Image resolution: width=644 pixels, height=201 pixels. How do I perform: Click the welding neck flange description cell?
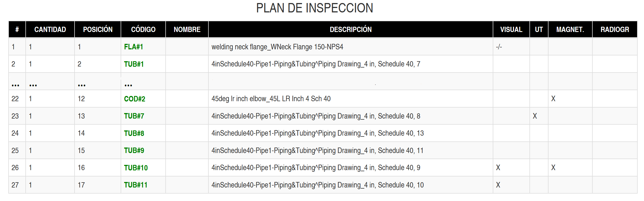pyautogui.click(x=277, y=47)
